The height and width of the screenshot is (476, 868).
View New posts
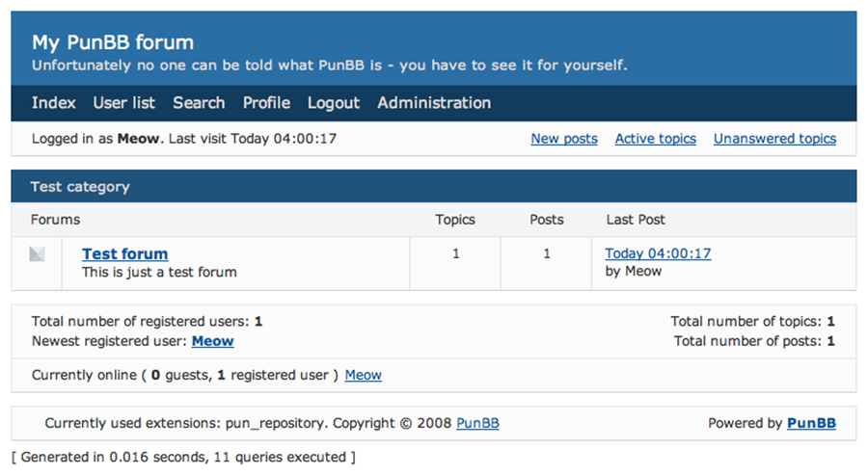pos(564,139)
